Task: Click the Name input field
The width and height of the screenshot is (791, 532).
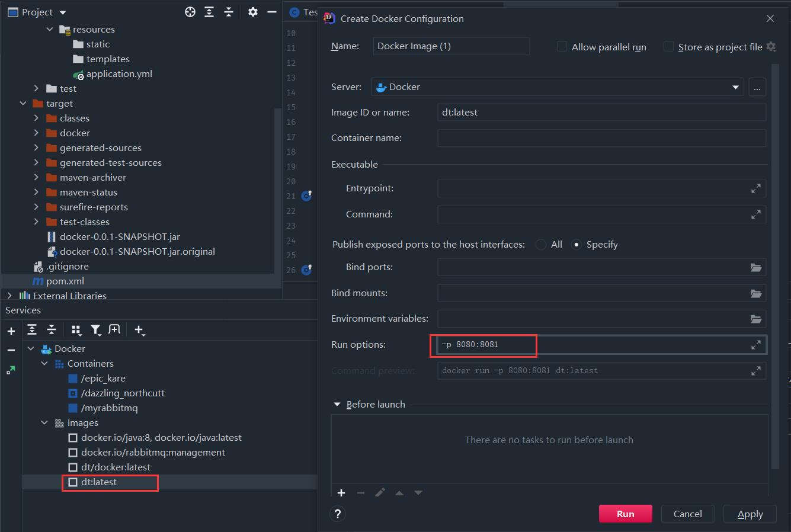Action: [x=451, y=46]
